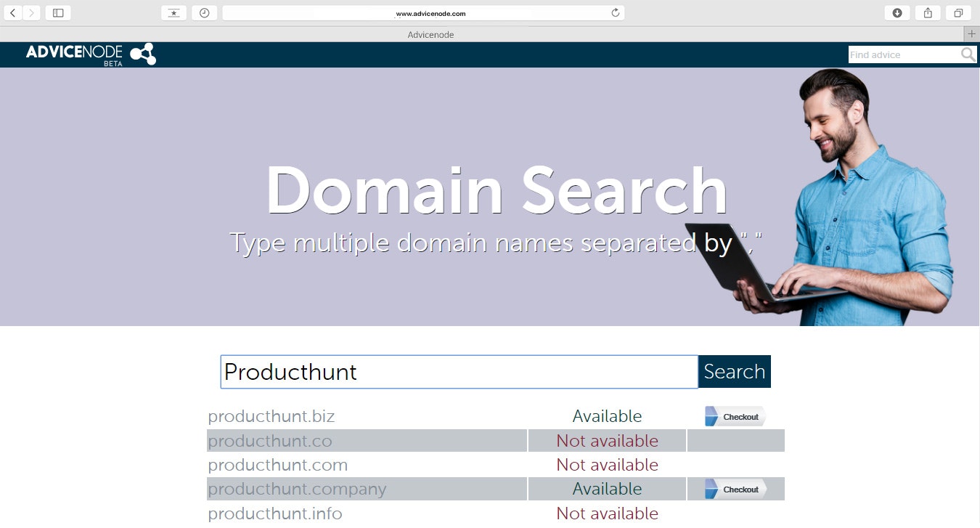980x528 pixels.
Task: Click Not available status for producthunt.co
Action: pos(607,441)
